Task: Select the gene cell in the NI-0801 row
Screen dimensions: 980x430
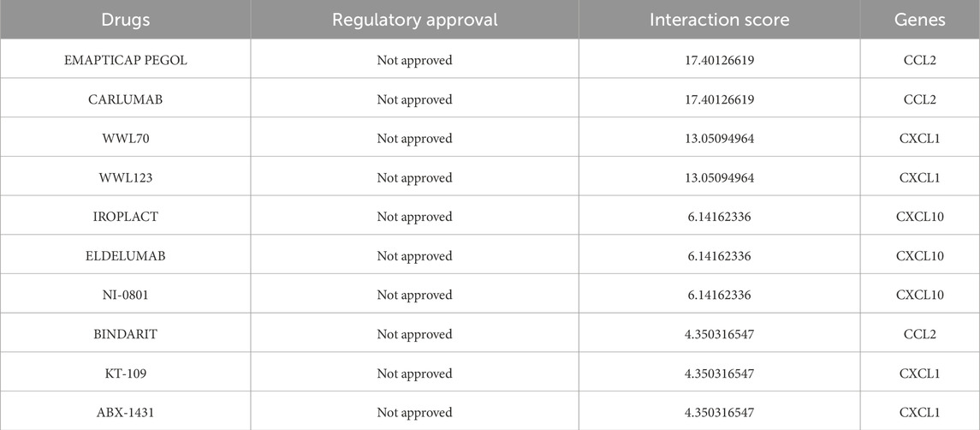Action: point(919,296)
